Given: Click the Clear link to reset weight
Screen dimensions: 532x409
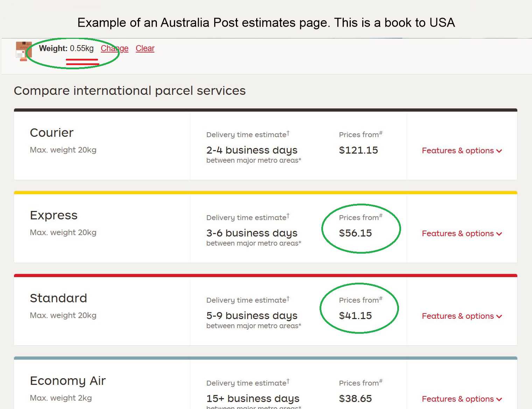Looking at the screenshot, I should pos(145,48).
